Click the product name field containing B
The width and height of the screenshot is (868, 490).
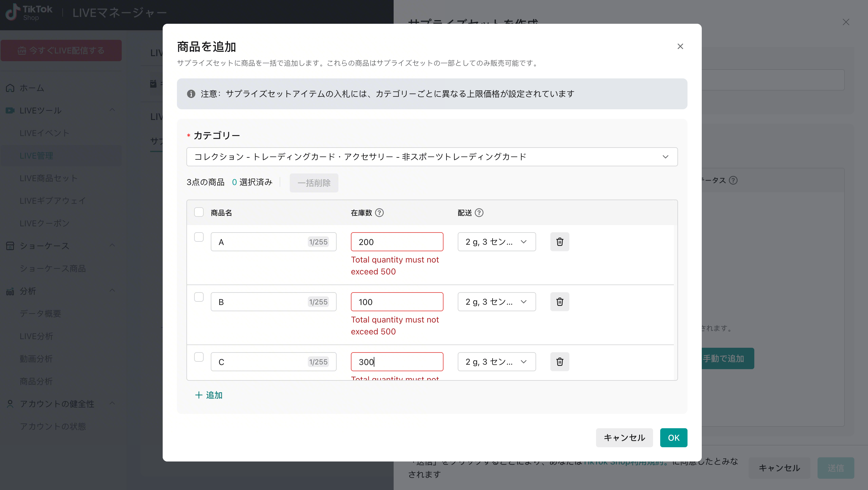click(x=274, y=302)
